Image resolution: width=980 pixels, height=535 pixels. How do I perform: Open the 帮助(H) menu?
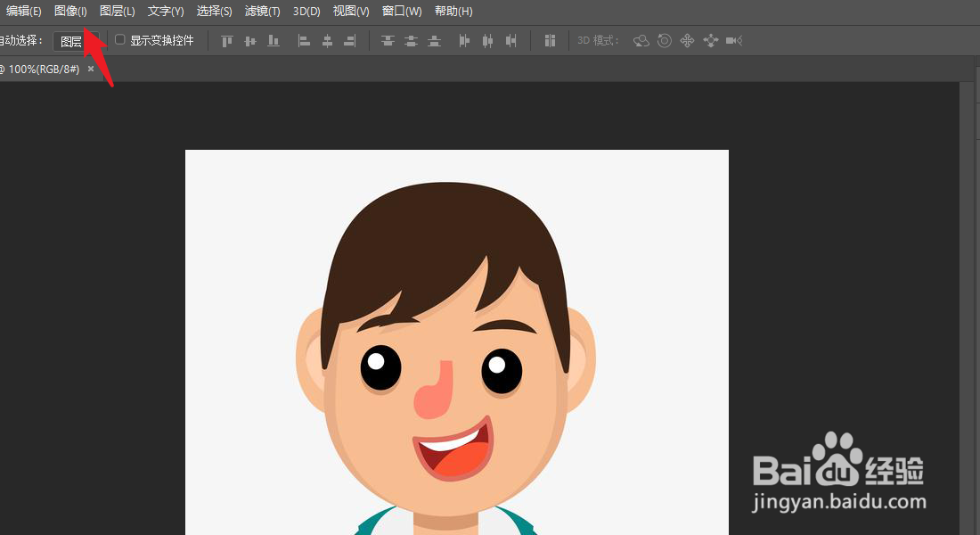coord(453,12)
